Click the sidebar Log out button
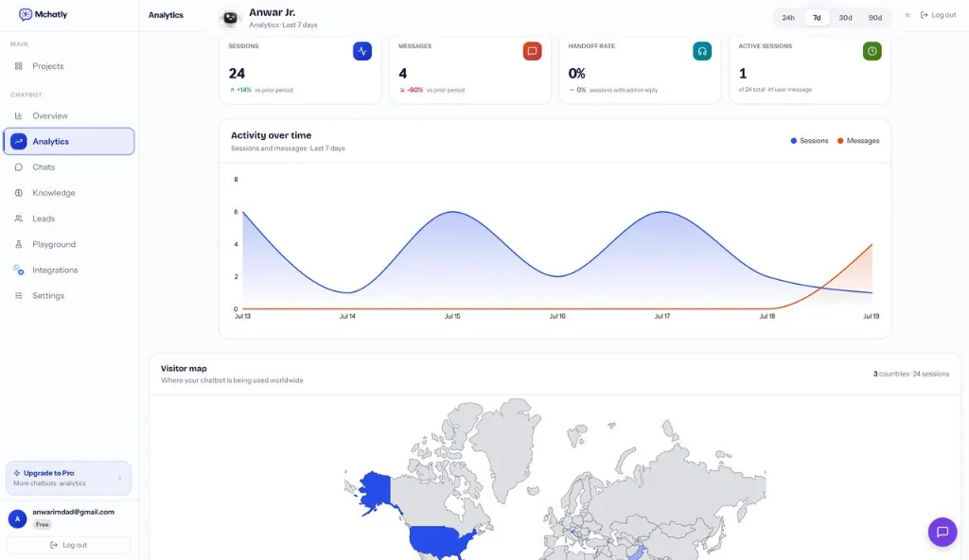Screen dimensions: 969x560 [x=68, y=545]
